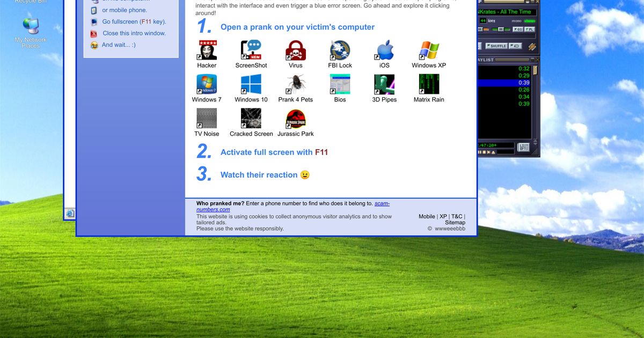This screenshot has width=644, height=338.
Task: Click the Winamp playlist pause button
Action: pos(480,152)
